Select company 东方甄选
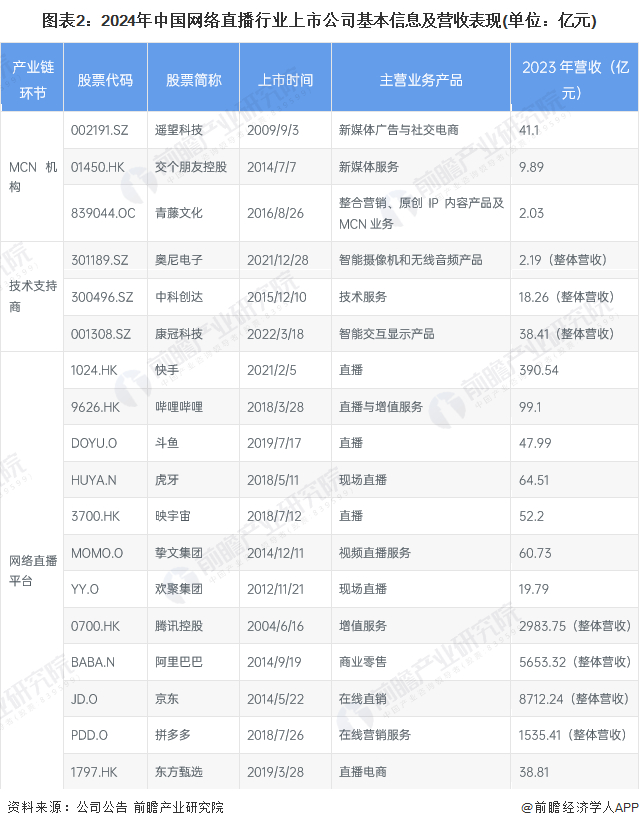The image size is (639, 828). point(178,772)
